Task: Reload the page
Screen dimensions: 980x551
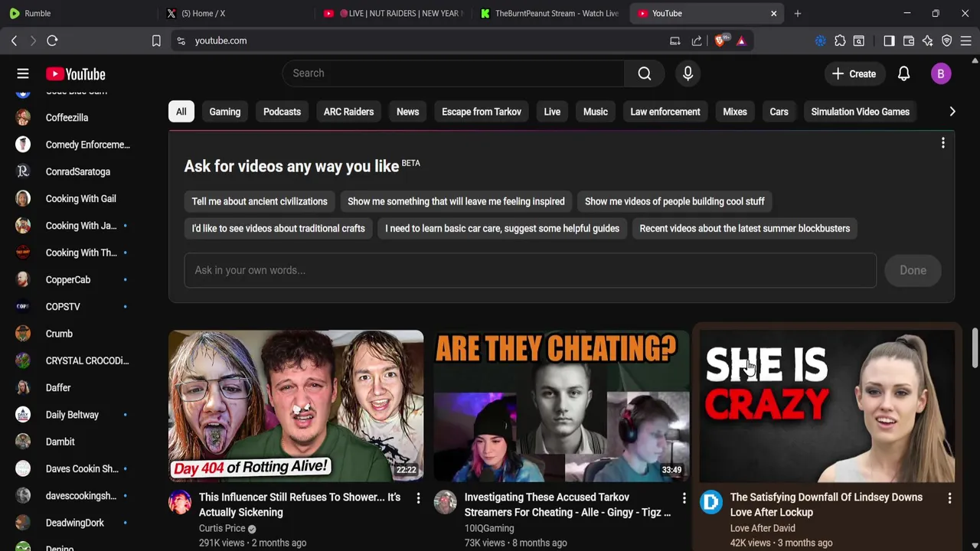Action: click(52, 41)
